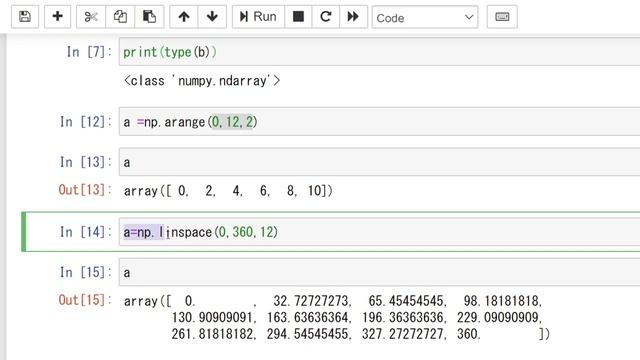Click the value 261.81818182 in the array output

click(x=213, y=334)
